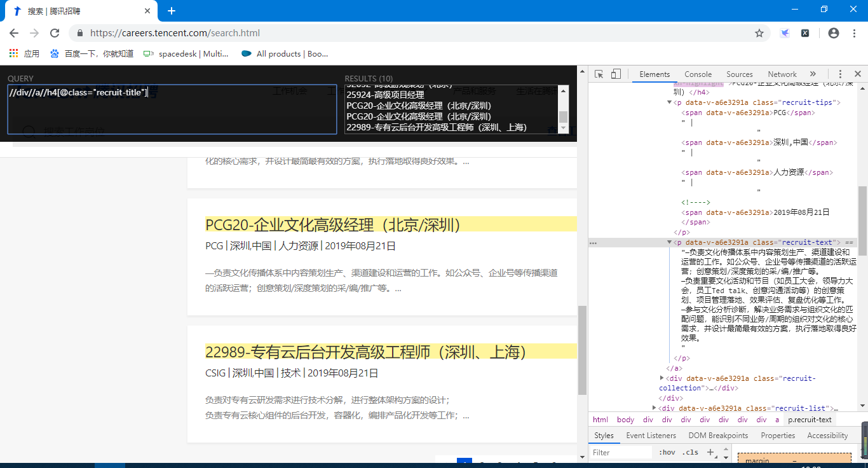Open a new browser tab

tap(171, 11)
